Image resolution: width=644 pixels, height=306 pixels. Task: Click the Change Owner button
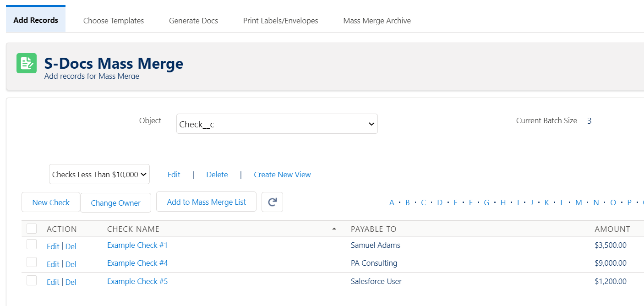pos(115,202)
